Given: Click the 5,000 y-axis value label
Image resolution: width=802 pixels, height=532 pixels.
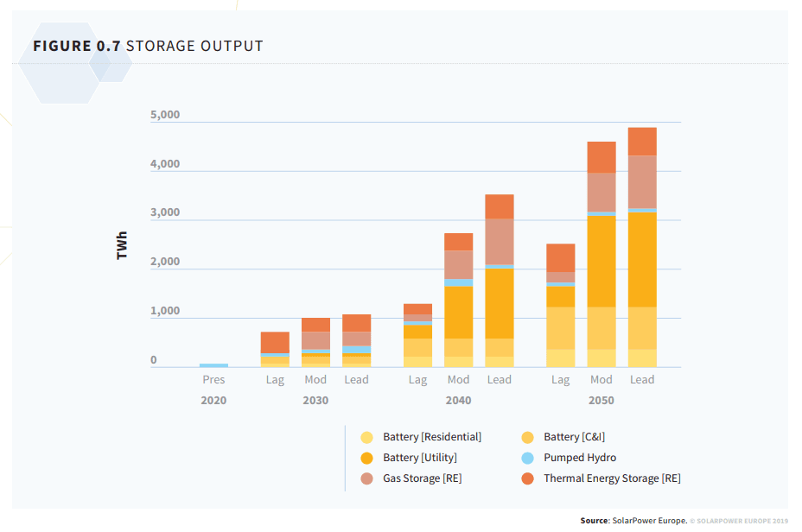Looking at the screenshot, I should [x=165, y=115].
